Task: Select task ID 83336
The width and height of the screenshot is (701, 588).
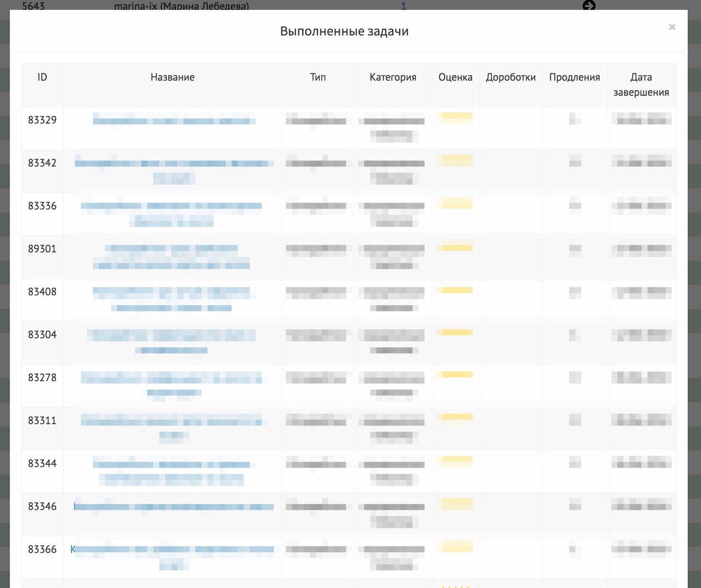Action: pos(42,206)
